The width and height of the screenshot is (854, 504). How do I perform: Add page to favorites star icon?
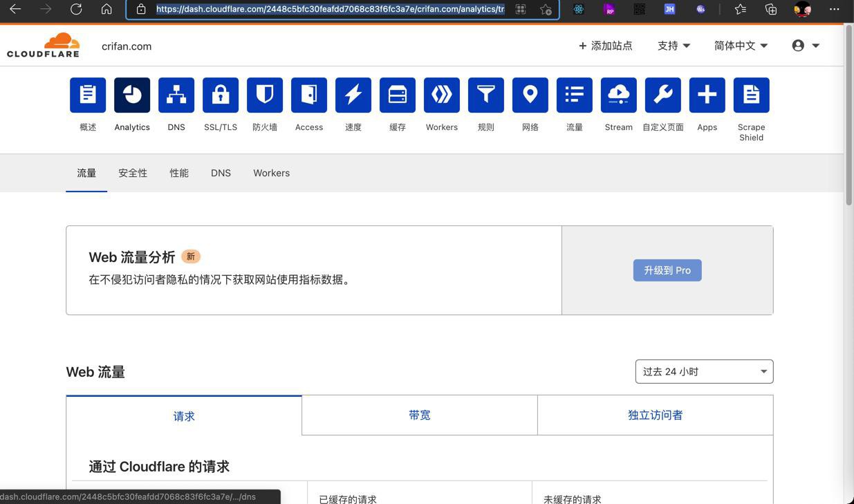point(546,9)
